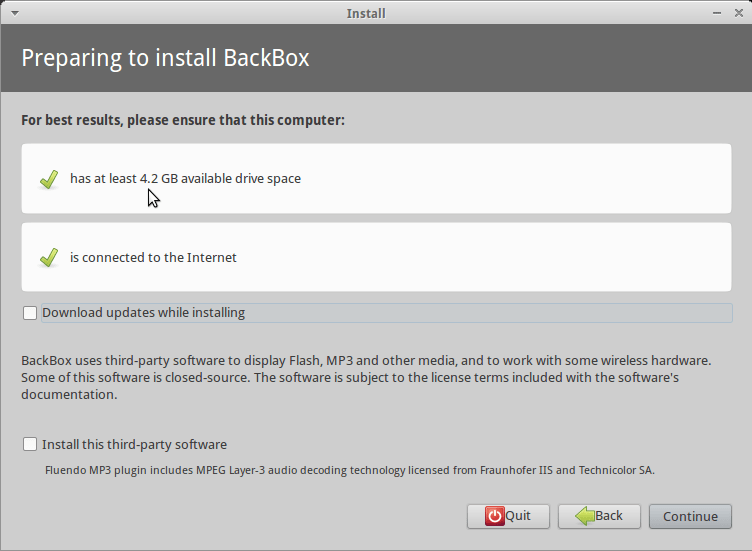Image resolution: width=752 pixels, height=551 pixels.
Task: Click the "Install this third-party software" label
Action: point(134,445)
